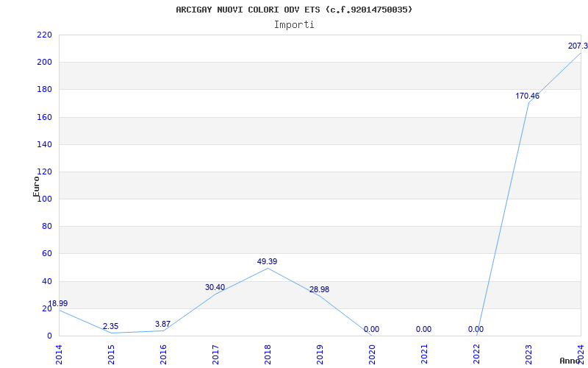Click the 2022 x-axis year label
588x368 pixels.
[x=476, y=354]
